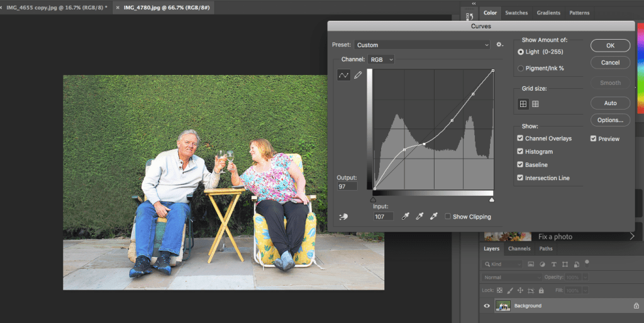
Task: Open the preset options gear menu
Action: tap(500, 45)
